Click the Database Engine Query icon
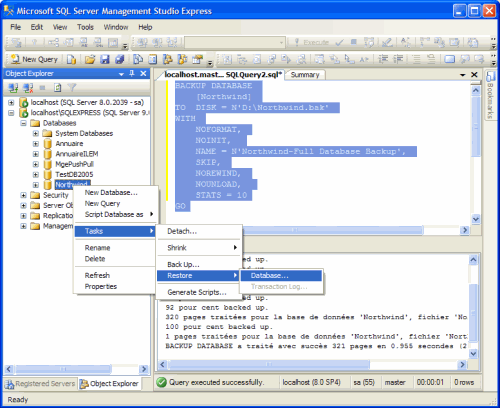Screen dimensions: 500x408 tap(71, 59)
